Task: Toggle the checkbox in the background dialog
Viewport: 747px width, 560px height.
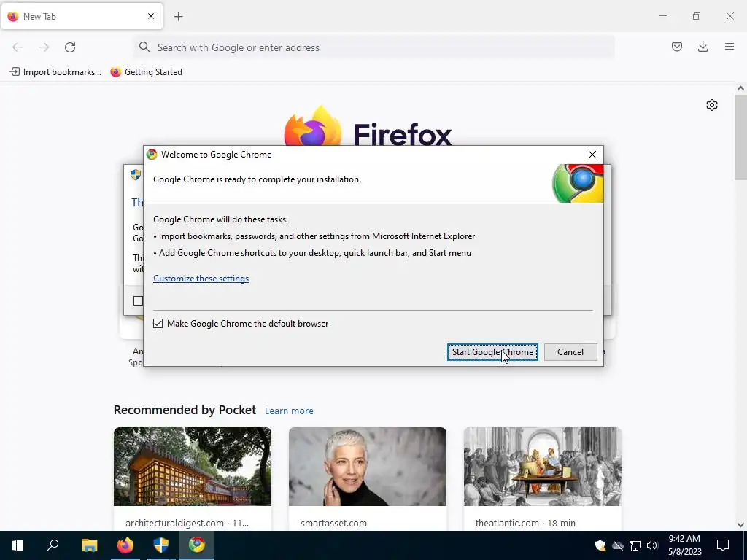Action: click(x=138, y=301)
